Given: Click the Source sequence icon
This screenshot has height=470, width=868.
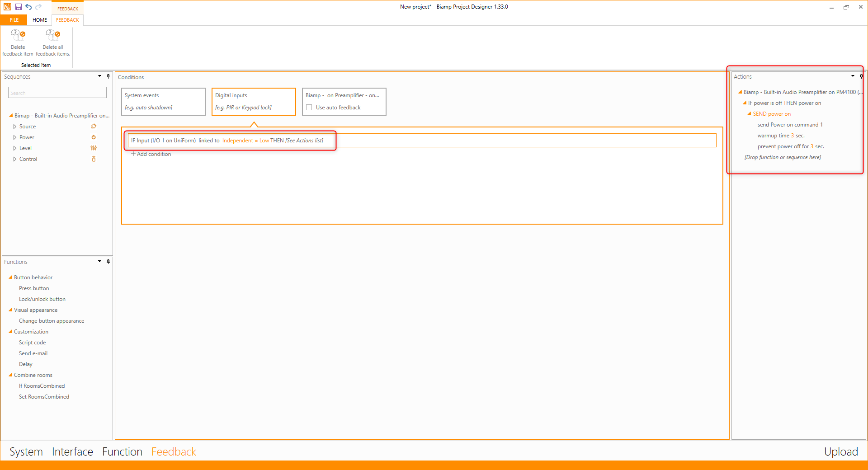Looking at the screenshot, I should [x=94, y=127].
